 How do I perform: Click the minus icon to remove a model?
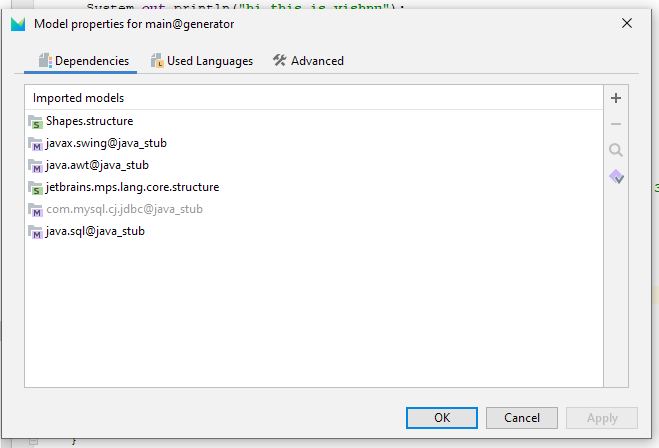[616, 124]
